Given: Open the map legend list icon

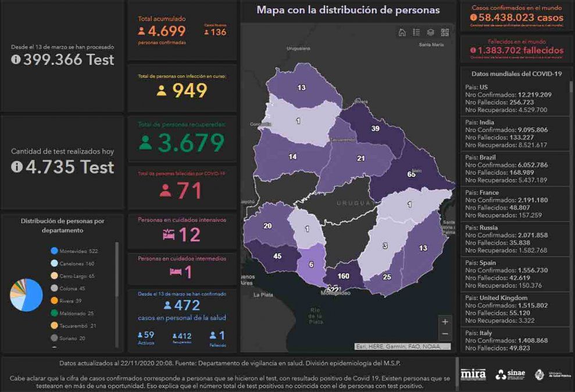Looking at the screenshot, I should click(x=416, y=33).
